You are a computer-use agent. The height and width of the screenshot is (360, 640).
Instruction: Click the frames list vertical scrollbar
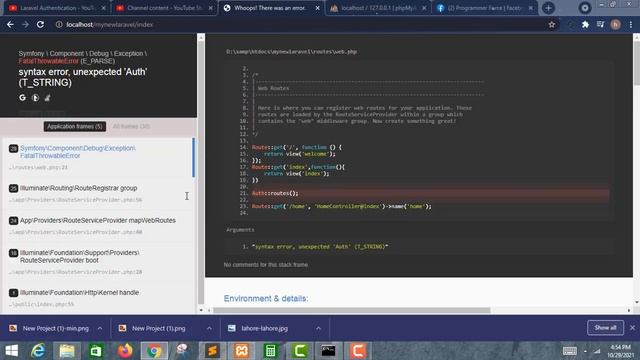(x=201, y=173)
